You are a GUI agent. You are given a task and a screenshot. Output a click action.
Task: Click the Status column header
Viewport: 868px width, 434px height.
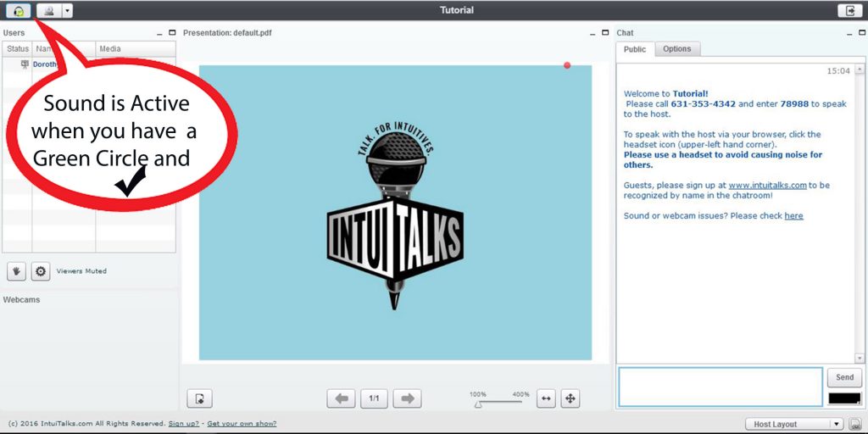(17, 48)
